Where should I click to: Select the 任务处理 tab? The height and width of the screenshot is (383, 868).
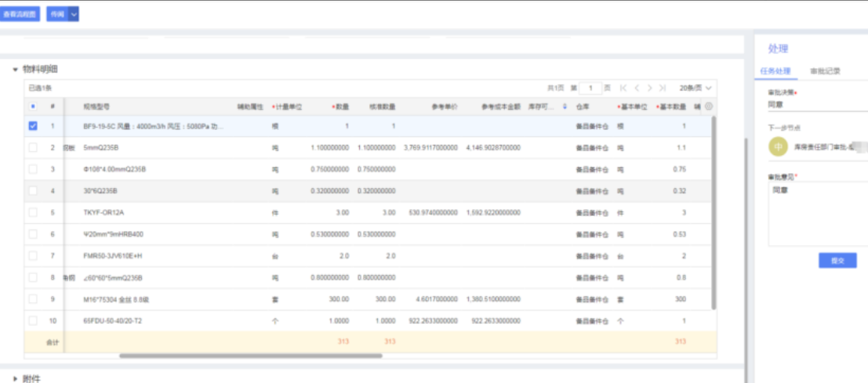point(775,70)
